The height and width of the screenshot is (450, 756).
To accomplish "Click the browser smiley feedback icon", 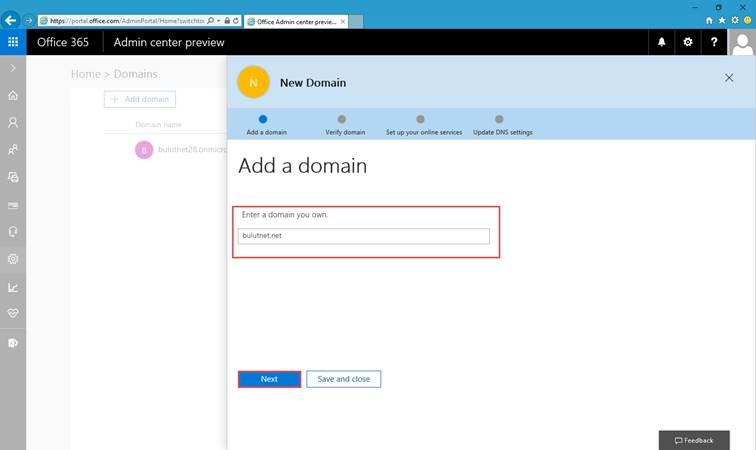I will click(x=748, y=20).
